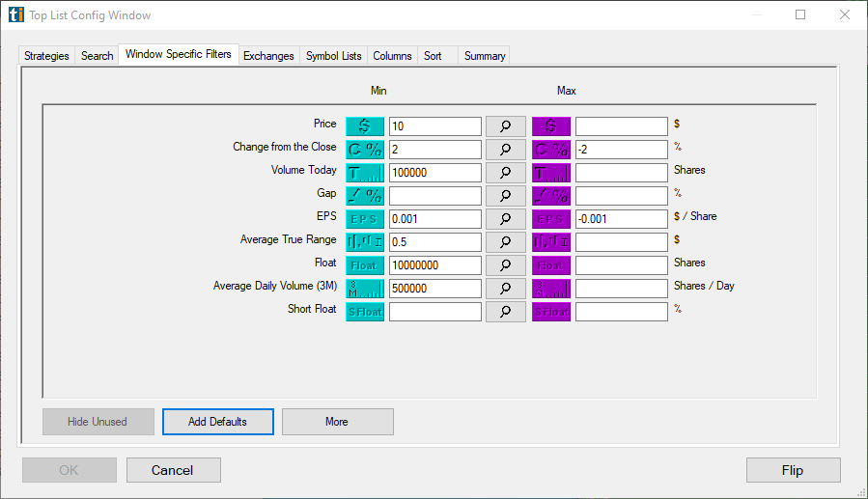This screenshot has width=868, height=499.
Task: Open the magnifier lookup for Float
Action: pos(505,265)
